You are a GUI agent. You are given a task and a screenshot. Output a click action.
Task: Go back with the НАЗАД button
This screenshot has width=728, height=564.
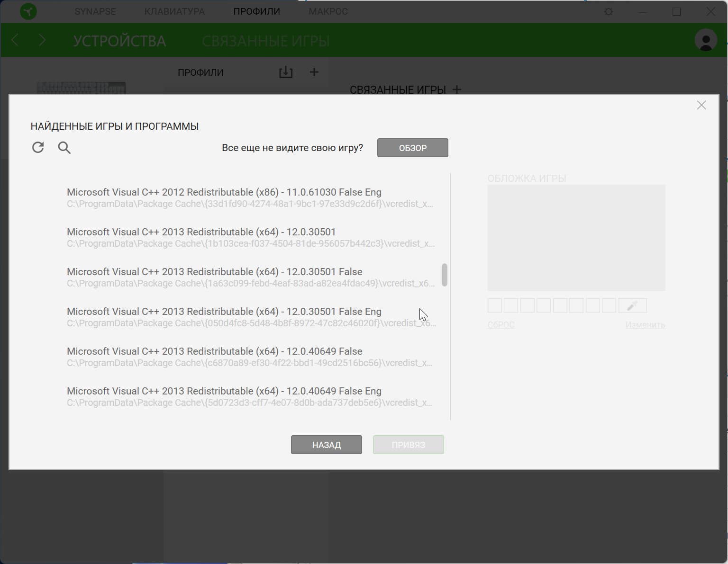pyautogui.click(x=327, y=445)
